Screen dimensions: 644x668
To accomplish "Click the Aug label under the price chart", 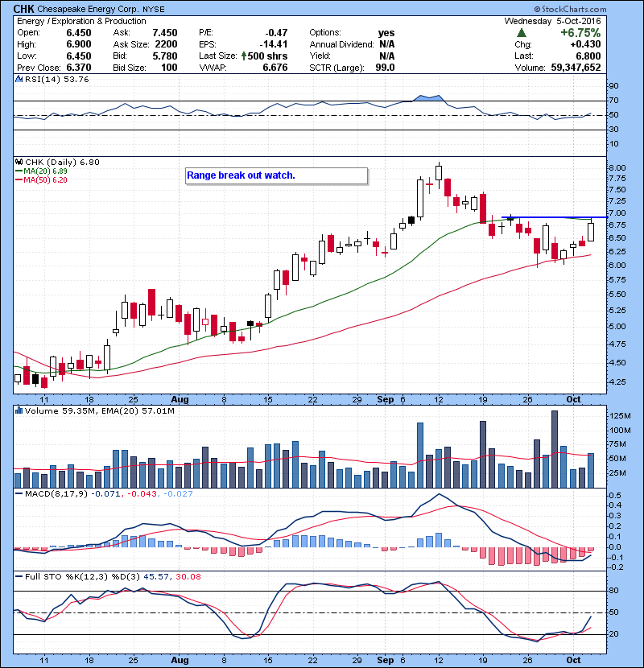I will pos(180,400).
